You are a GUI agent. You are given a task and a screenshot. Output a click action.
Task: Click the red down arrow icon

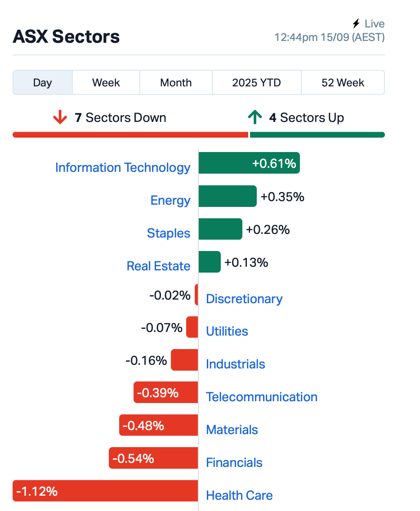pyautogui.click(x=60, y=118)
